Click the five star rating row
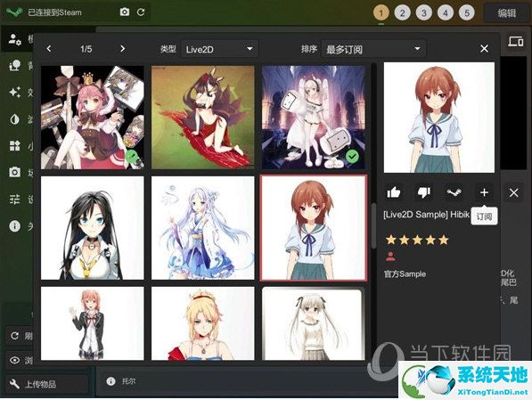This screenshot has height=400, width=532. [417, 241]
